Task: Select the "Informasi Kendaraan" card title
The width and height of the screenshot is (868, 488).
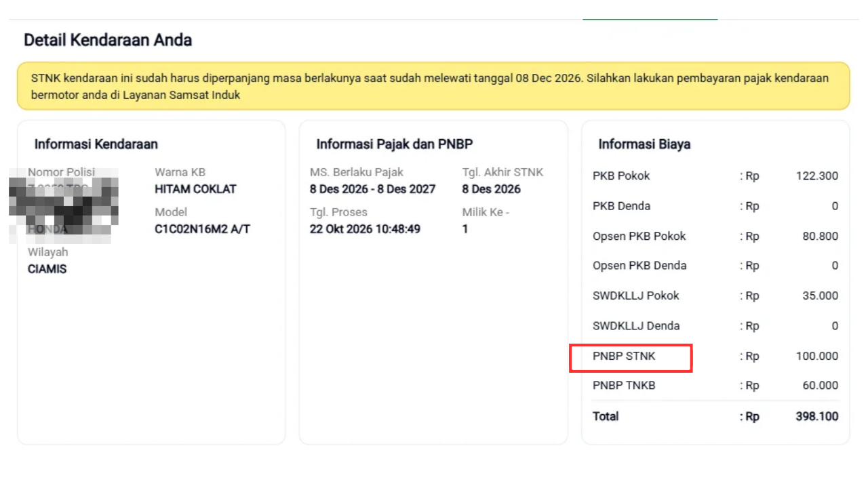Action: (96, 144)
